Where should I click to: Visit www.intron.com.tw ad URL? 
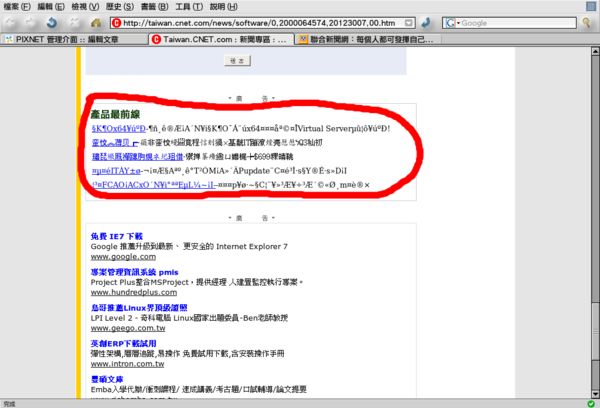[x=127, y=364]
